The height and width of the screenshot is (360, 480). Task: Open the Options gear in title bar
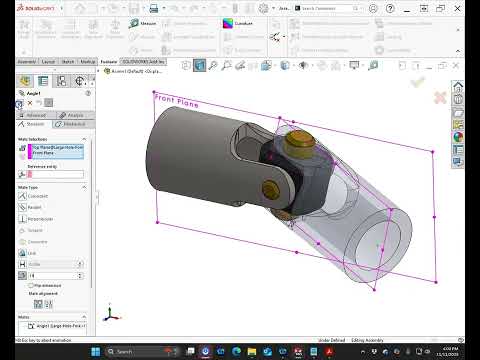click(x=263, y=8)
